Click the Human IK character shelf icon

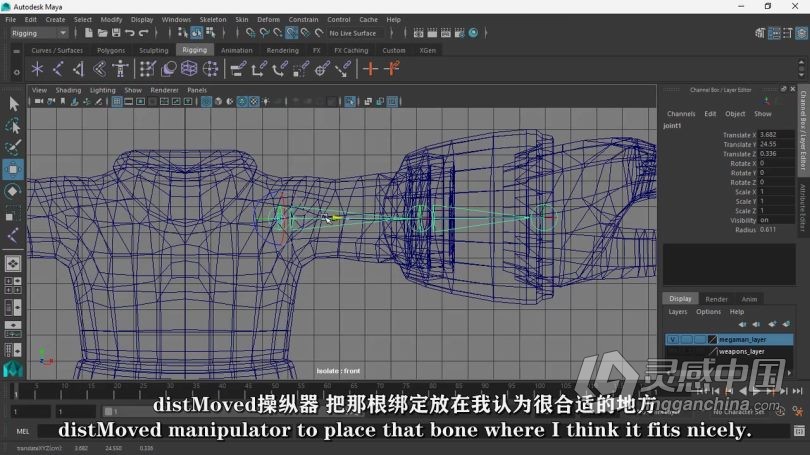[120, 69]
